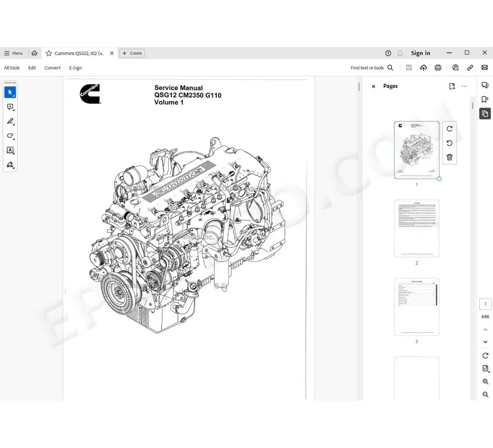Screen dimensions: 493x448
Task: Select the comment annotation tool
Action: 10,107
